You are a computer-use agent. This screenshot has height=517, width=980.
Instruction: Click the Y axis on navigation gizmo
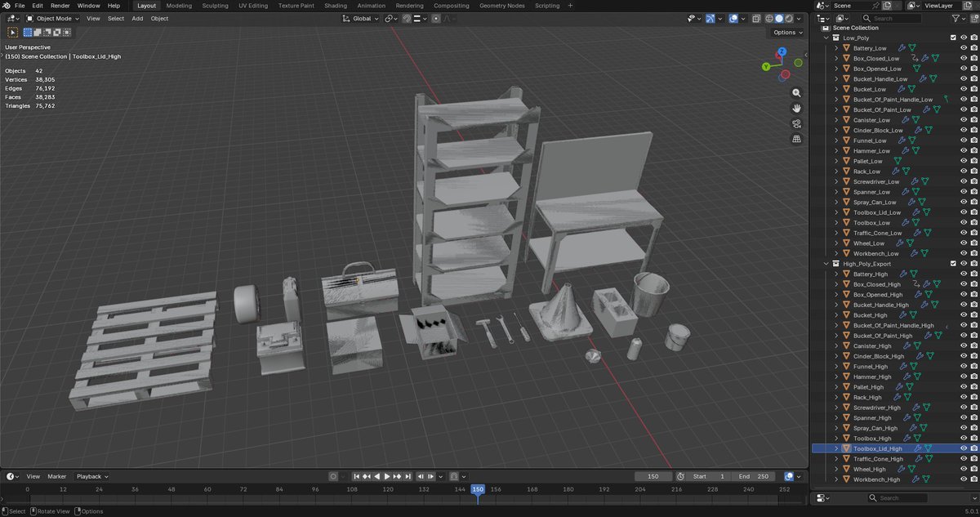765,67
